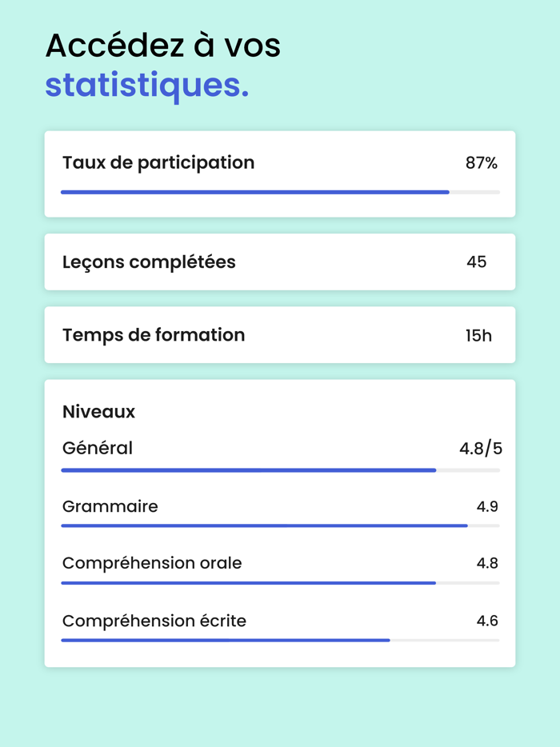Image resolution: width=560 pixels, height=747 pixels.
Task: Click the 87% participation value
Action: (x=481, y=163)
